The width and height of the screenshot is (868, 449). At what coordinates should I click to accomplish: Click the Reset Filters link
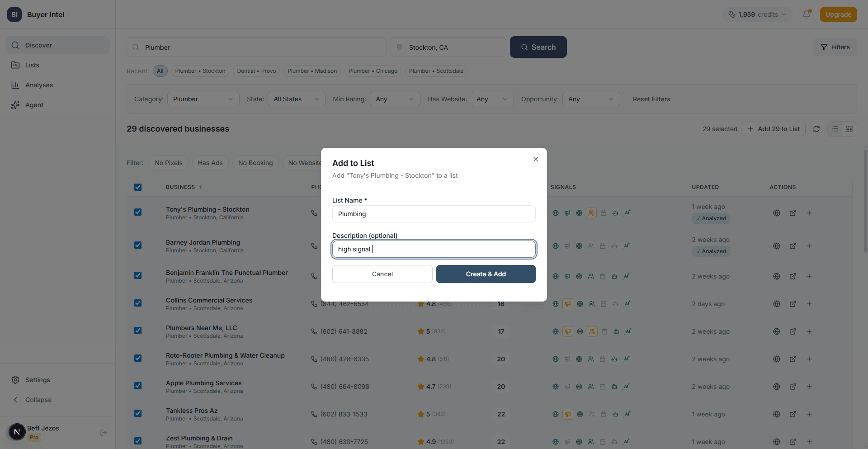click(651, 99)
